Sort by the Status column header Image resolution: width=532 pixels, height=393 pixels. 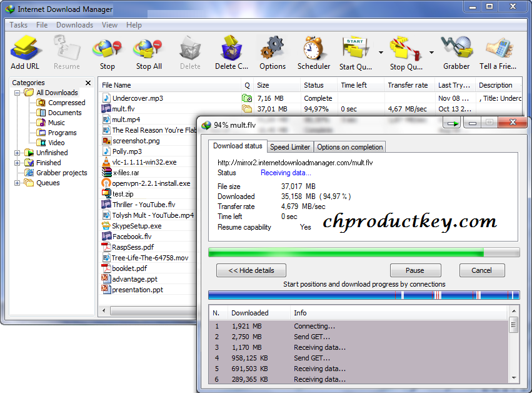click(x=319, y=85)
